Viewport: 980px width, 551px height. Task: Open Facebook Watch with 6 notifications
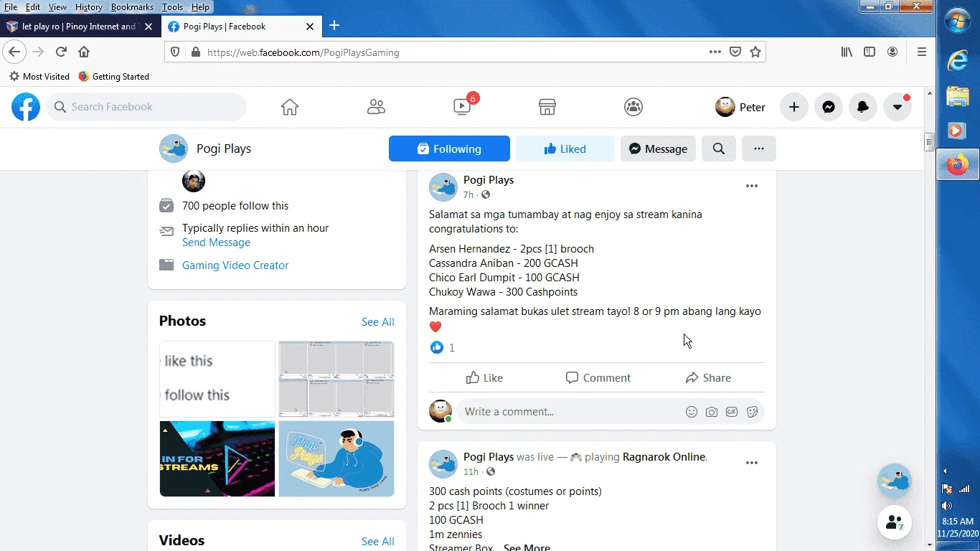[x=463, y=106]
